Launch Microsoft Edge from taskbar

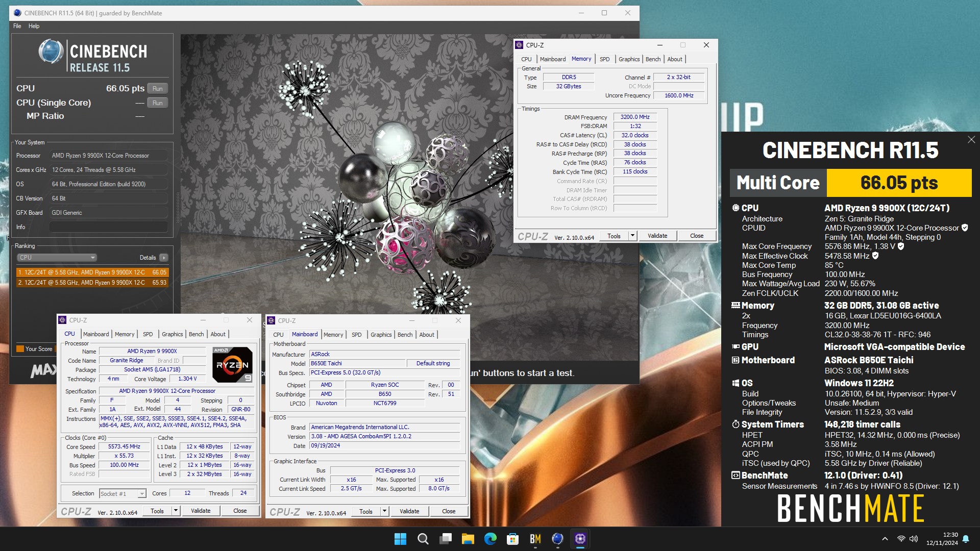(491, 539)
